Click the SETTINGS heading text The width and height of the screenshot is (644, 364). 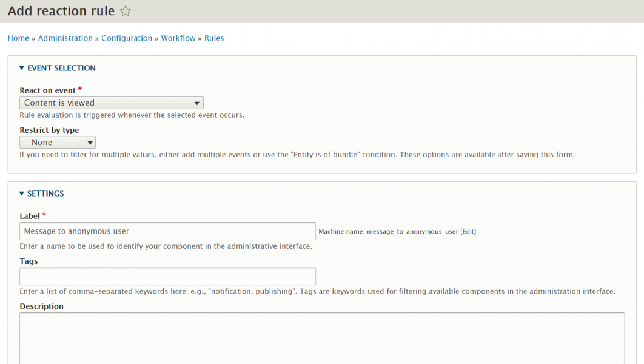[45, 193]
